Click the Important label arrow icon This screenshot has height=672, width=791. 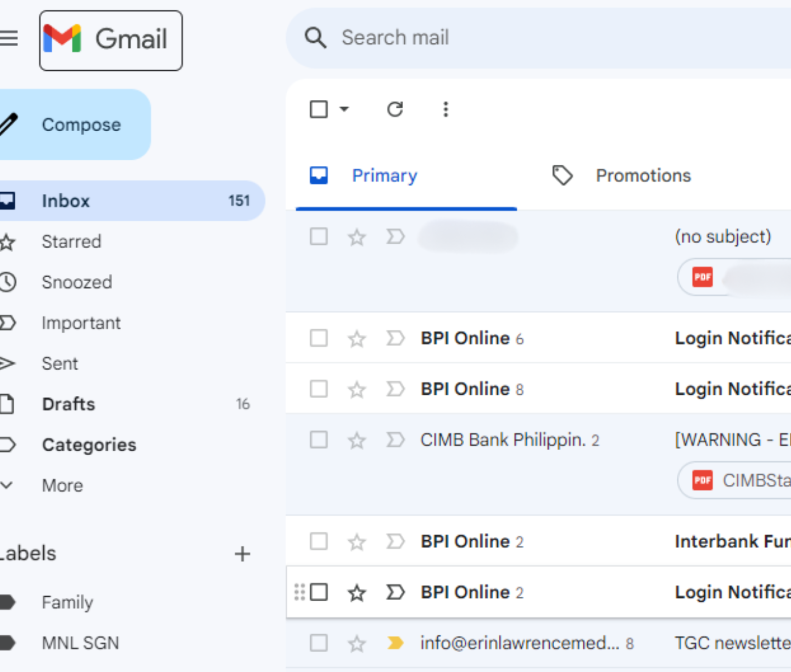tap(8, 323)
